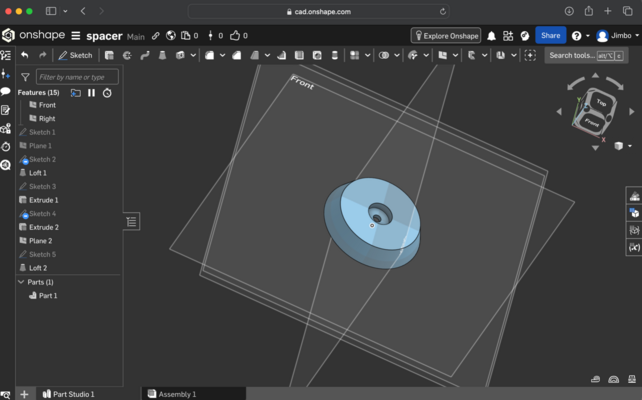Image resolution: width=642 pixels, height=400 pixels.
Task: Select Loft 1 in the feature tree
Action: [38, 173]
